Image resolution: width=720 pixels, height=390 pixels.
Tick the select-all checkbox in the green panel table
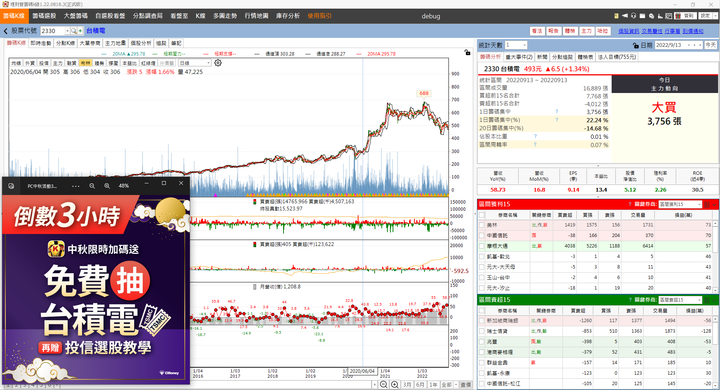point(482,311)
